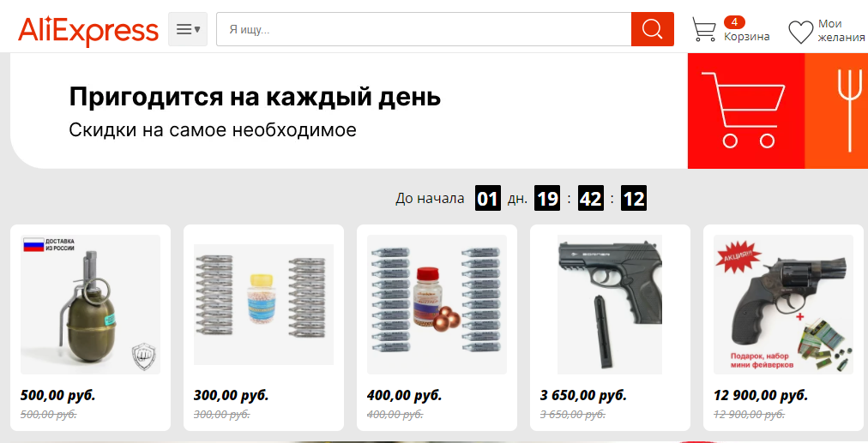Open the shopping cart icon
868x443 pixels.
click(x=704, y=29)
